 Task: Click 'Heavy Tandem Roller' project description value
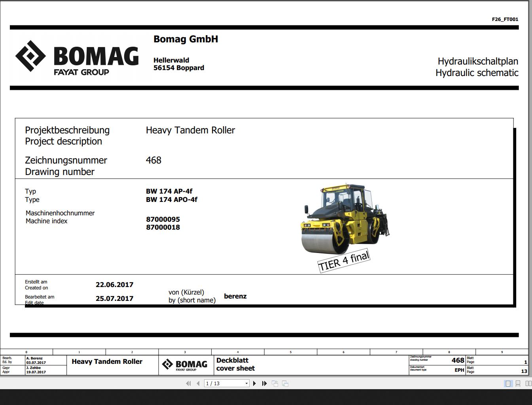(x=190, y=130)
